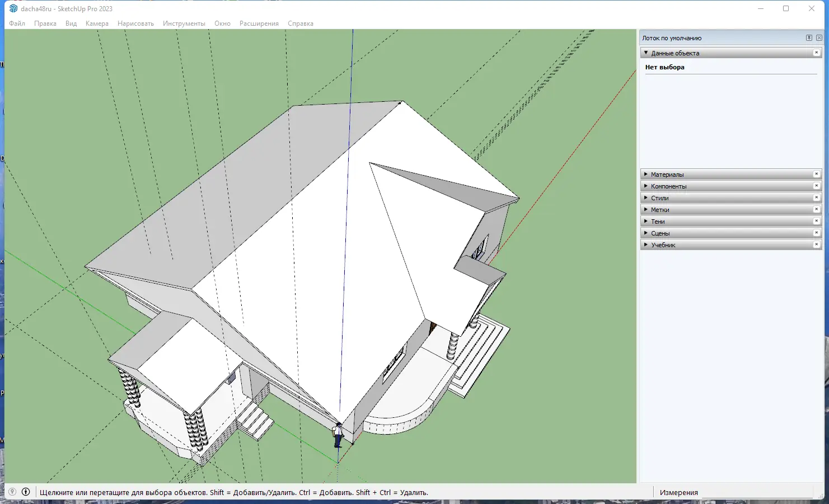Click the Измерения input field
Viewport: 829px width, 504px height.
(757, 492)
